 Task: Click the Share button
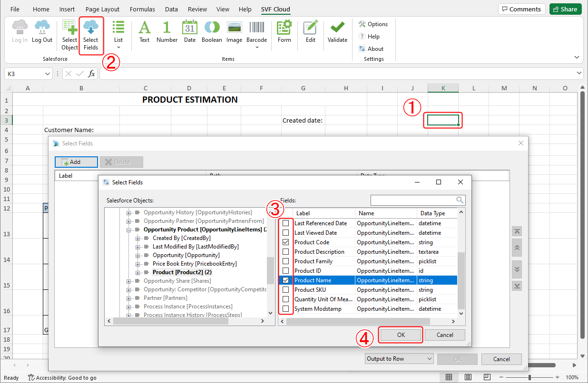point(565,9)
